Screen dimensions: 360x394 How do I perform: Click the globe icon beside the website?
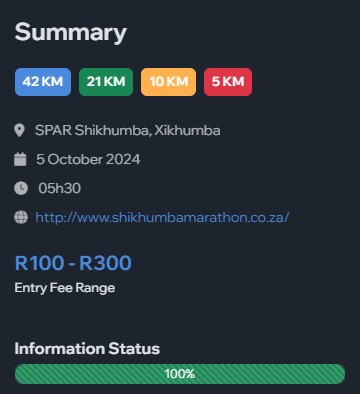(21, 217)
